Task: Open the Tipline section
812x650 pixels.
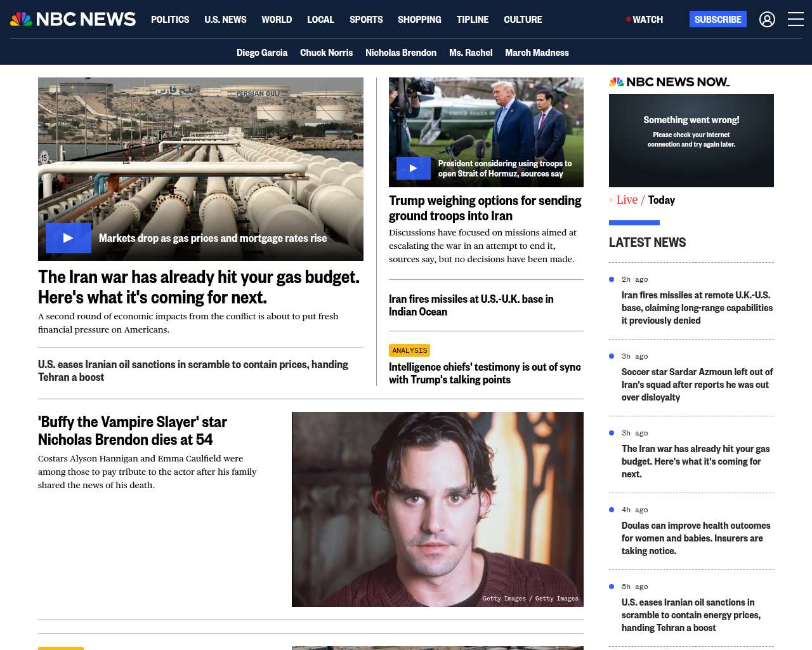Action: [x=473, y=20]
